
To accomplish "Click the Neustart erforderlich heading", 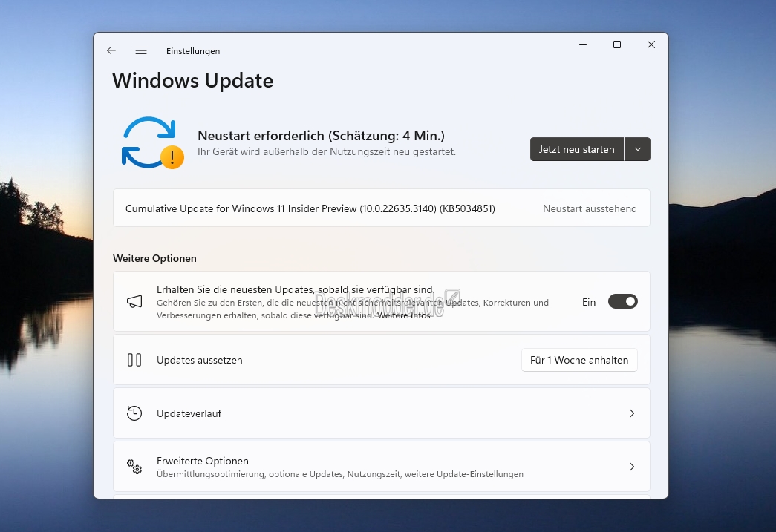I will (322, 136).
